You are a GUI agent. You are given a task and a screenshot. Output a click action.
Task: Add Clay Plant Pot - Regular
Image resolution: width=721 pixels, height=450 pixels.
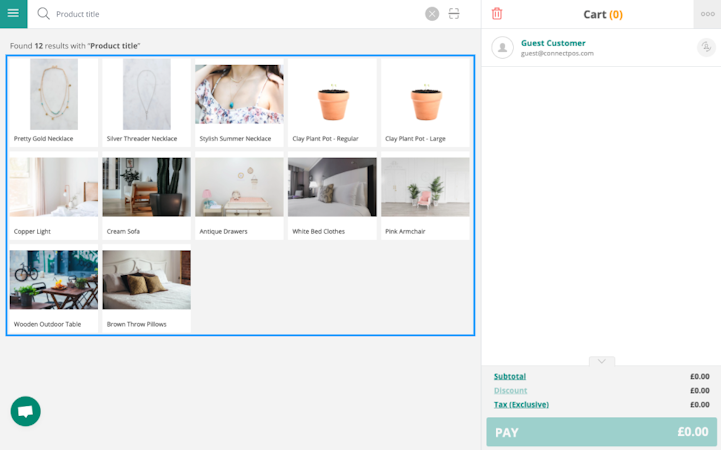pos(332,102)
